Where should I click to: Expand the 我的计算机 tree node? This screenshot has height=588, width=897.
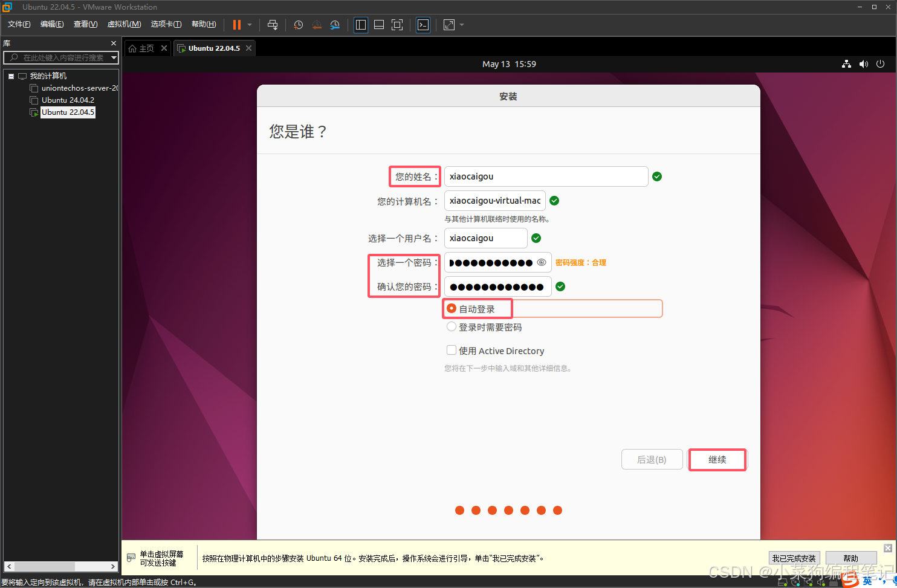[10, 76]
